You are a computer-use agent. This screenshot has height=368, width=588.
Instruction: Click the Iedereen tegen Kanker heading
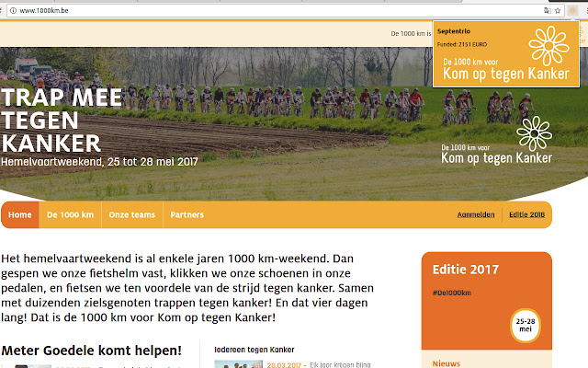(x=254, y=350)
